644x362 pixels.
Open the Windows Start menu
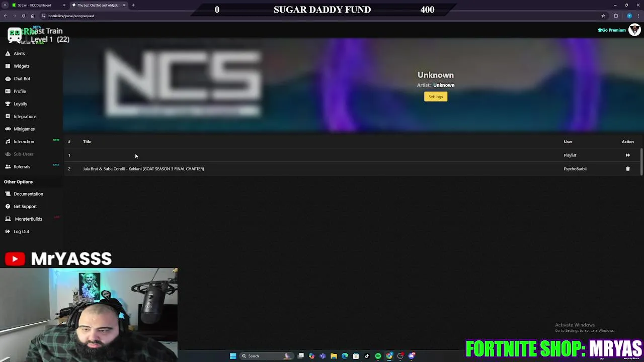pos(233,356)
